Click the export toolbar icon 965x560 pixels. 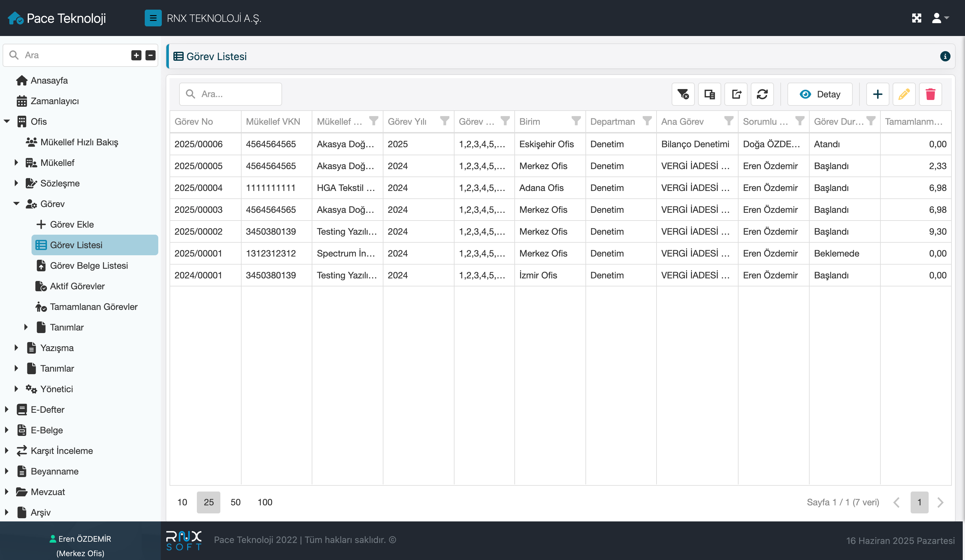coord(736,94)
